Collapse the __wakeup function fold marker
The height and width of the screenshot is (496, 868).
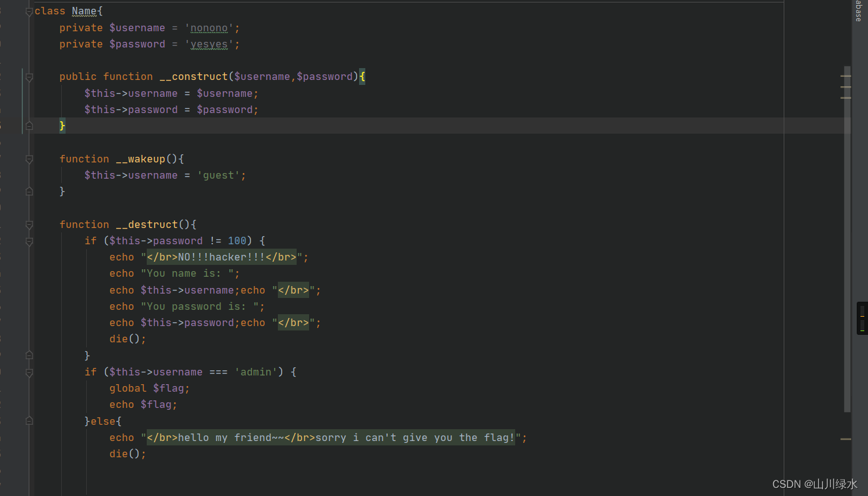pos(29,159)
